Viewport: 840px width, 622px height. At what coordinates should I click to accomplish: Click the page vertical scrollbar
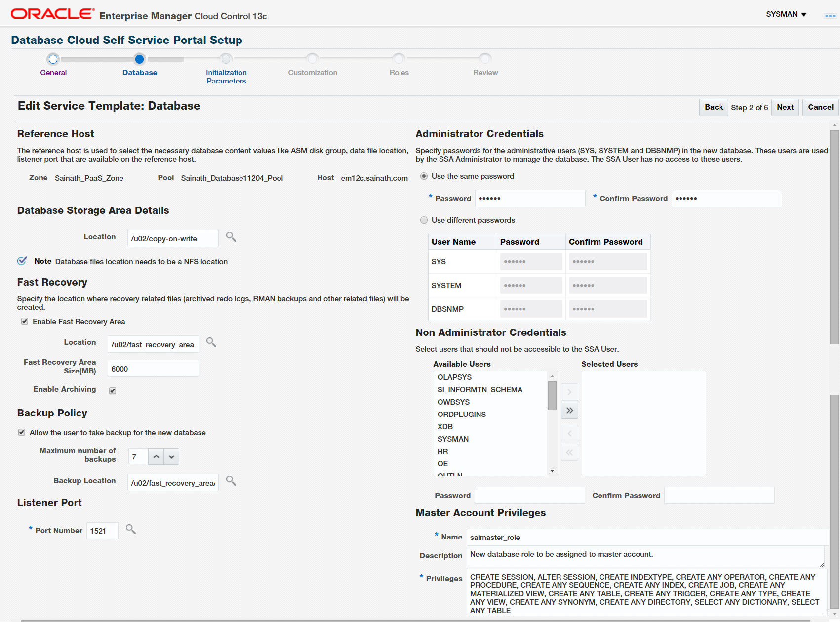835,237
